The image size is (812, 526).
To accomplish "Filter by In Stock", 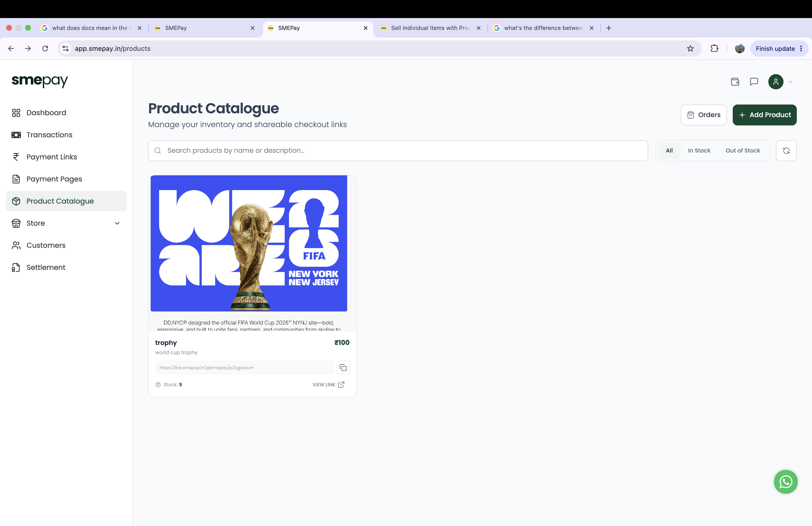I will (699, 151).
